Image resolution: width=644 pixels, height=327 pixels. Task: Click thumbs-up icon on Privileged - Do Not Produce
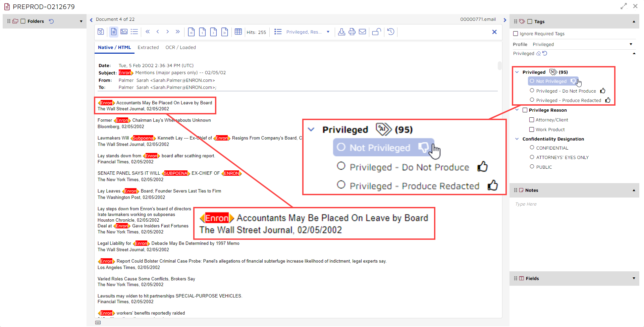tap(603, 91)
